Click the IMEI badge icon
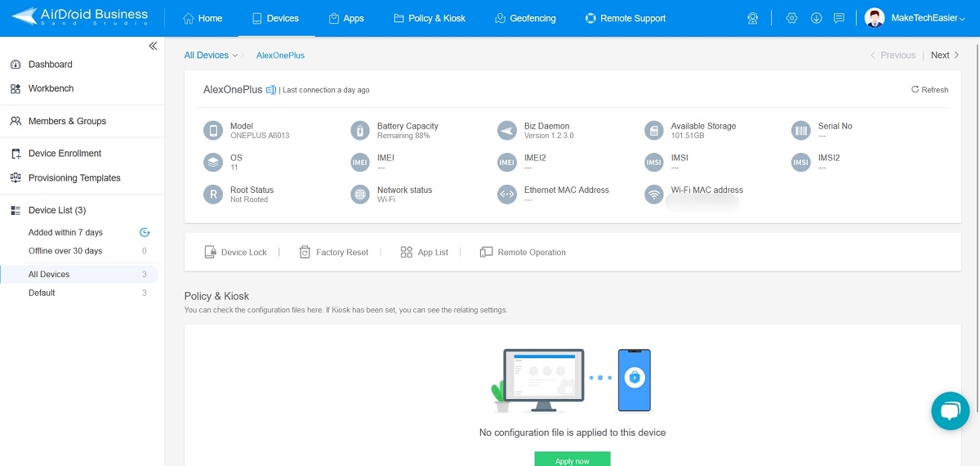Image resolution: width=980 pixels, height=466 pixels. [x=360, y=162]
